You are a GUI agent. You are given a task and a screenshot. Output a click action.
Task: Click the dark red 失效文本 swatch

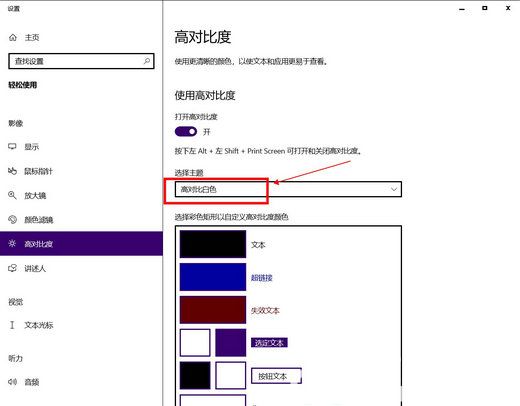(213, 310)
